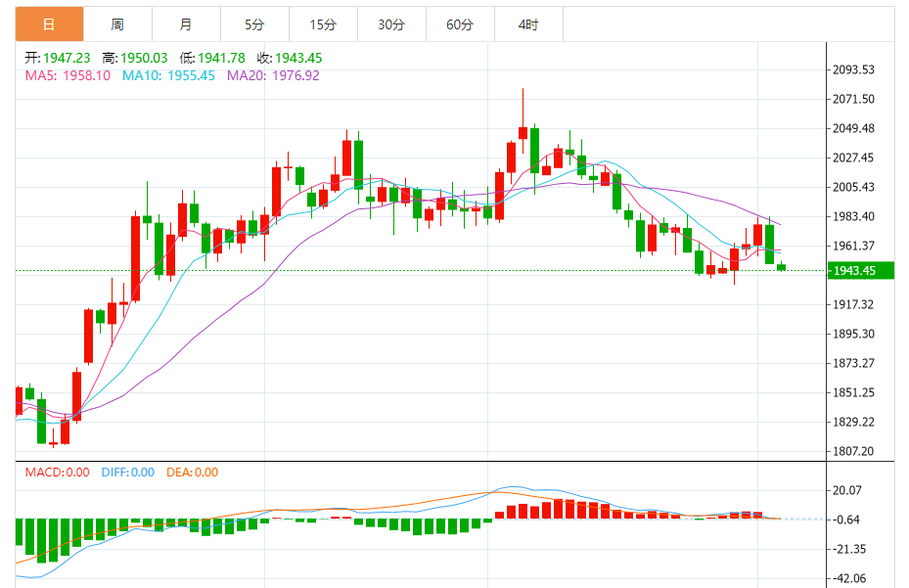Click the 2093.53 price axis label
909x588 pixels.
click(853, 69)
